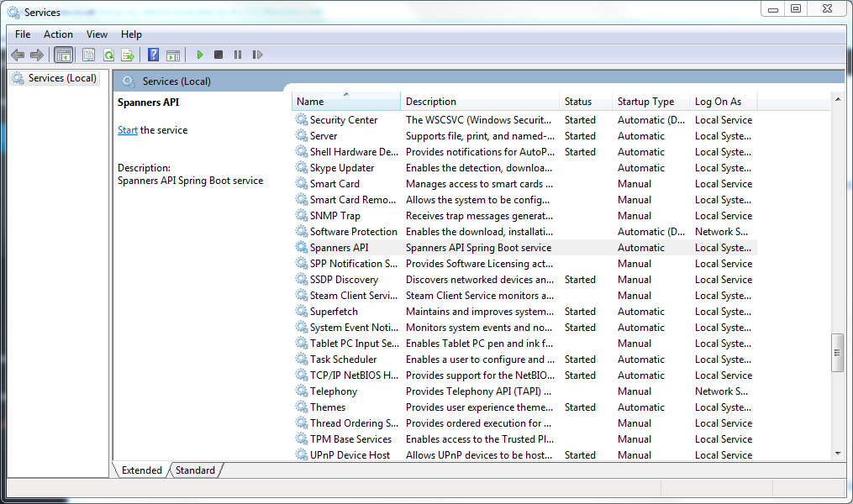Screen dimensions: 853x504
Task: Click the Back arrow toolbar icon
Action: (18, 55)
